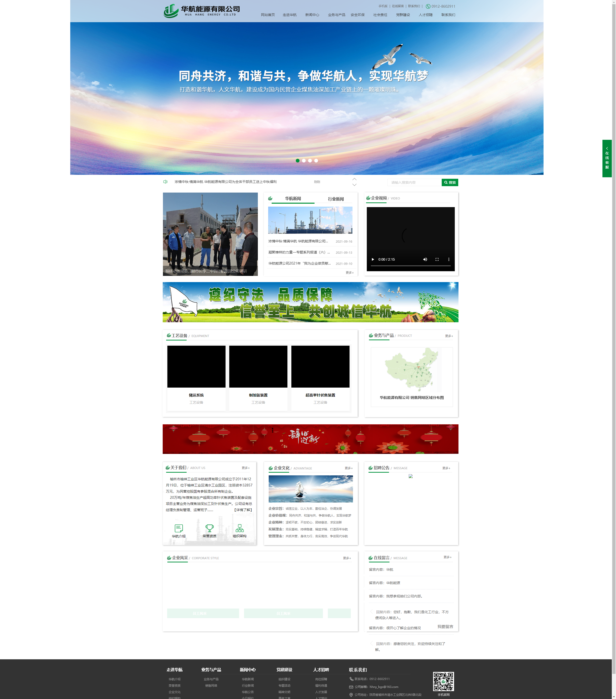Click the 我要留言 button

[445, 627]
